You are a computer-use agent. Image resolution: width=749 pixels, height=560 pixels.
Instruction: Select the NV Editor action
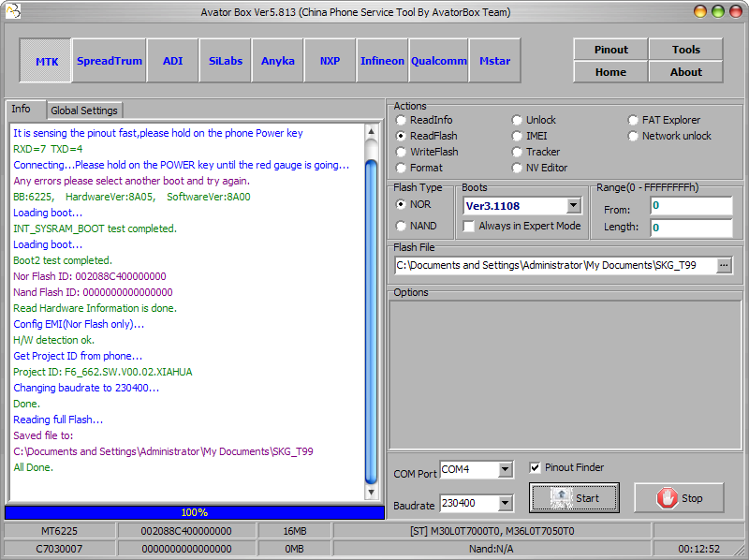pos(540,168)
